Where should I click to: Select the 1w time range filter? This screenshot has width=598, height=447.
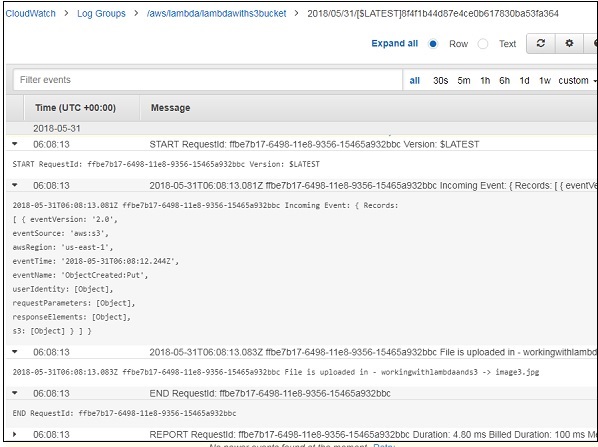coord(545,80)
